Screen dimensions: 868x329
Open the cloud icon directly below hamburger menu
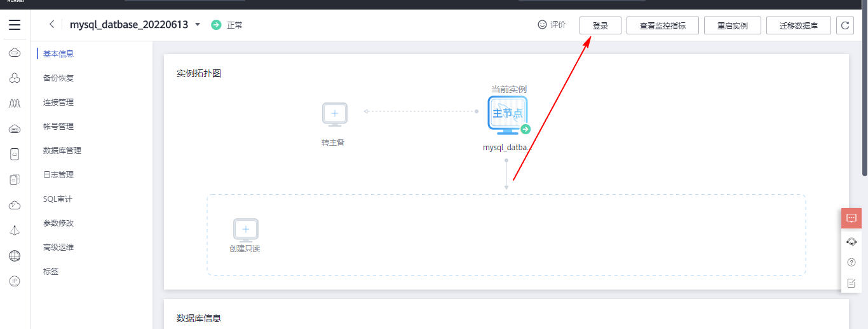point(15,52)
